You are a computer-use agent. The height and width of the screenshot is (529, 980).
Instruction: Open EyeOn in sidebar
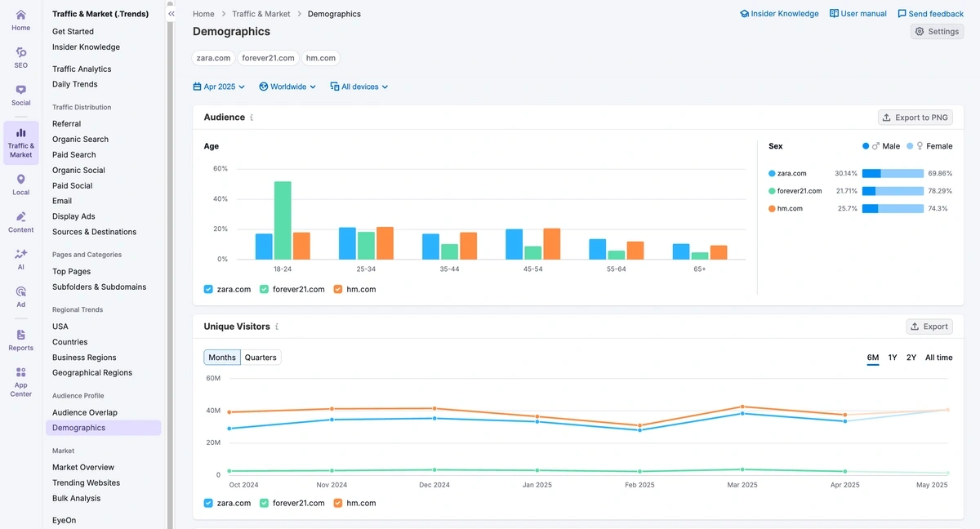click(x=64, y=521)
